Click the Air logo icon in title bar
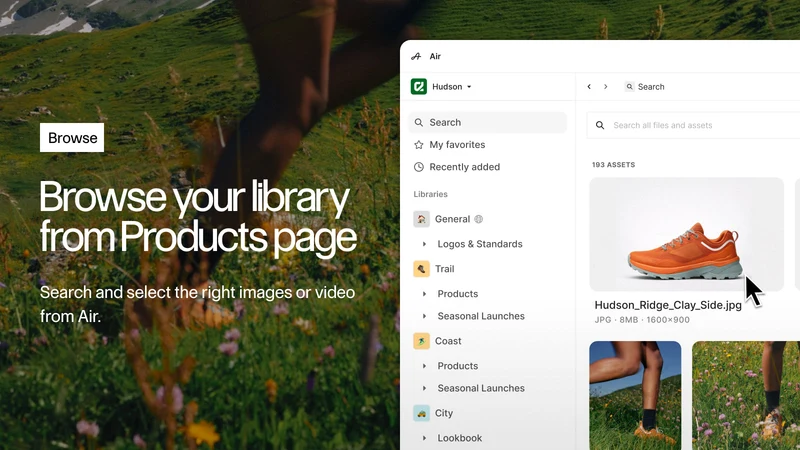The height and width of the screenshot is (450, 800). pyautogui.click(x=416, y=56)
